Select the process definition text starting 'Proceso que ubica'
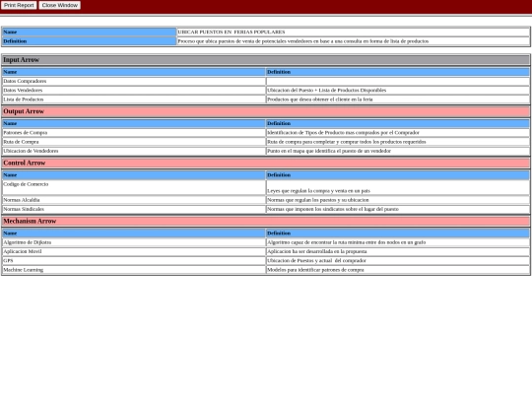This screenshot has height=399, width=532. 303,41
